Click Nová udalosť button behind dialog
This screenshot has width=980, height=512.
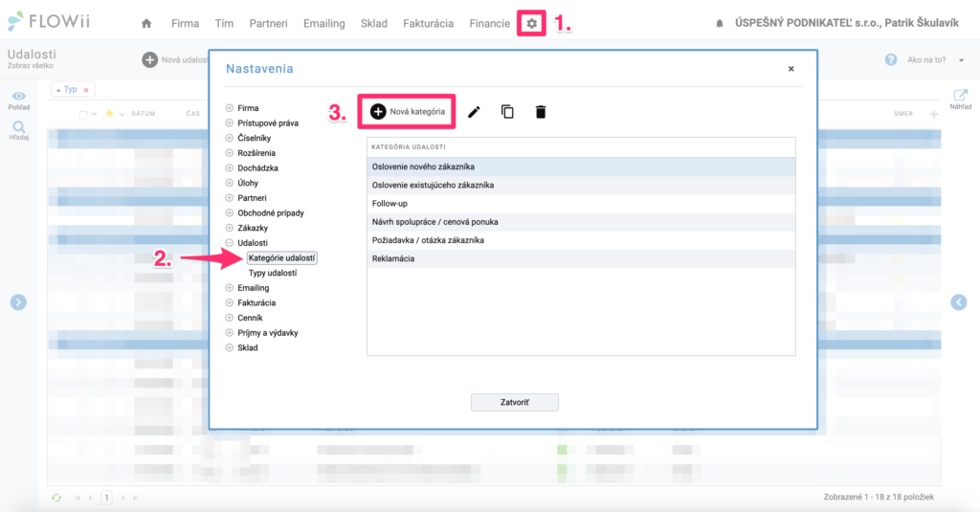175,60
